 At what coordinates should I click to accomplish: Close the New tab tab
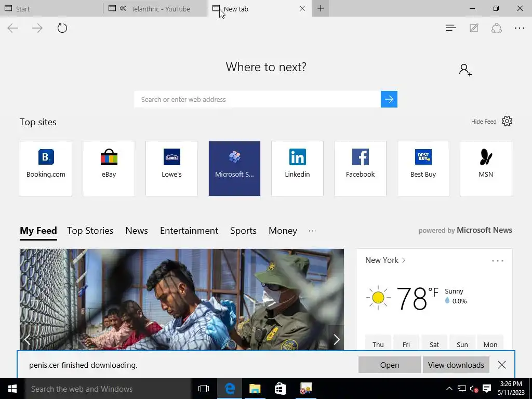point(302,8)
